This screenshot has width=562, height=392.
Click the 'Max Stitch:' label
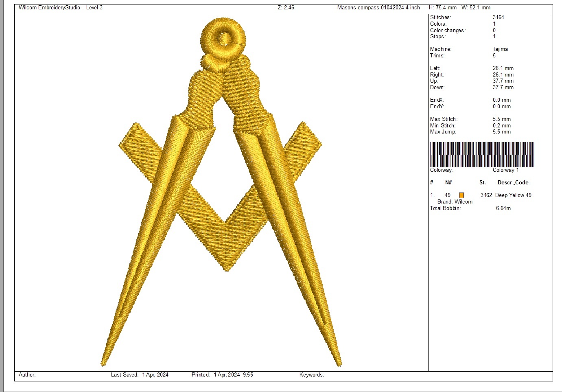pyautogui.click(x=444, y=119)
